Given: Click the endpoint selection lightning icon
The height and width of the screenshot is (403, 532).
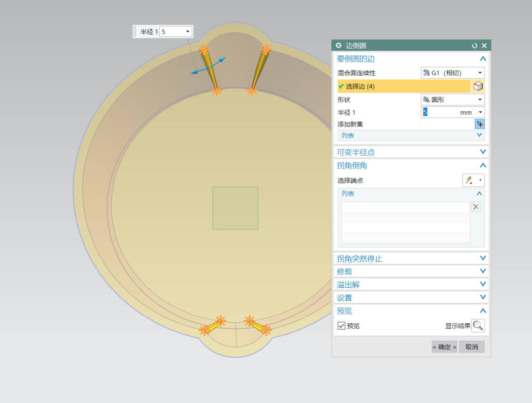Looking at the screenshot, I should click(x=469, y=181).
